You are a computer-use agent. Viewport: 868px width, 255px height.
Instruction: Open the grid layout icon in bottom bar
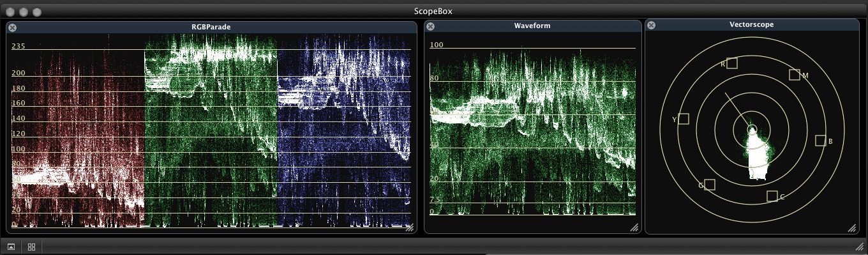(x=31, y=247)
